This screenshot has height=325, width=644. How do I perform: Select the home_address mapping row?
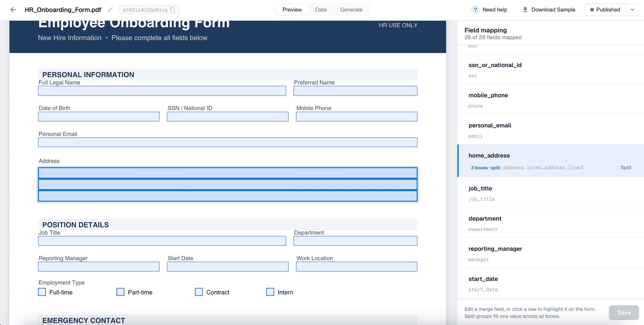pyautogui.click(x=551, y=161)
